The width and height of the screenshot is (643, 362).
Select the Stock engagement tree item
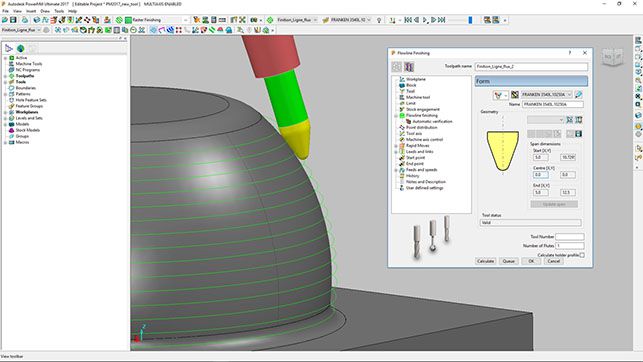tap(422, 109)
